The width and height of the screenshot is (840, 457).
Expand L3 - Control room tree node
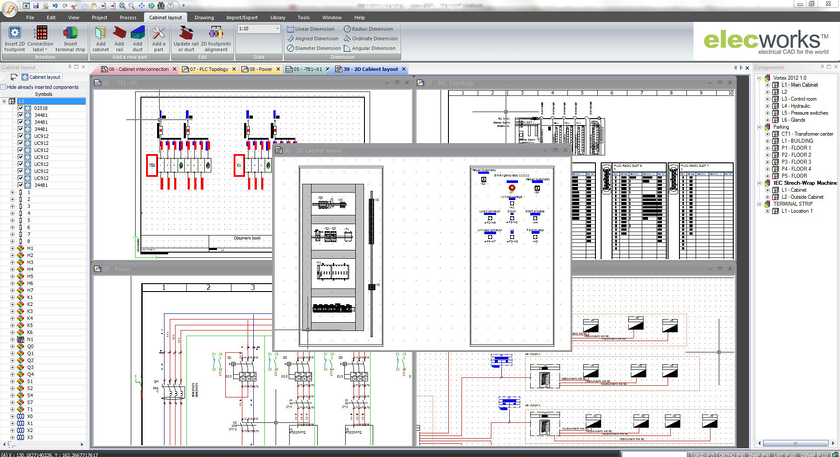coord(768,99)
